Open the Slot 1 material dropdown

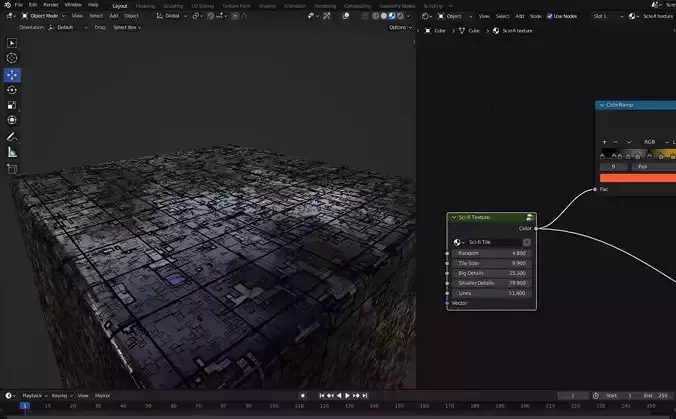point(607,16)
